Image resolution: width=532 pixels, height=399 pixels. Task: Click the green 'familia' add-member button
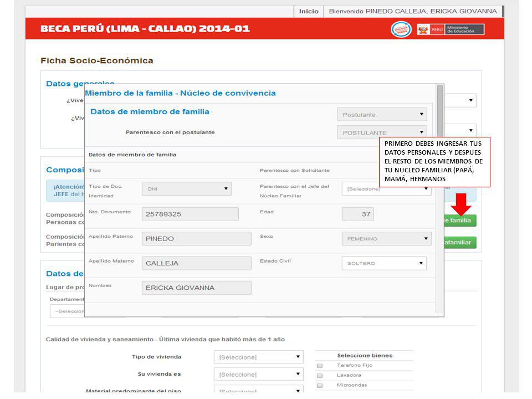460,221
